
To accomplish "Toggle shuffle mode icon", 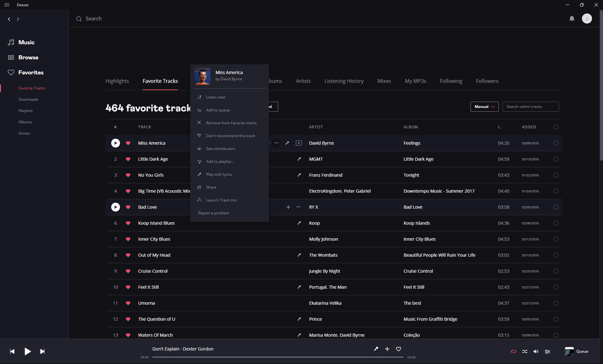I will (x=525, y=352).
